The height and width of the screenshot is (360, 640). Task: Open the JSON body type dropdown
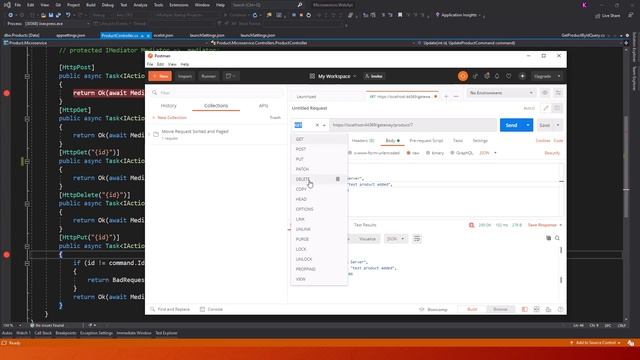(488, 153)
